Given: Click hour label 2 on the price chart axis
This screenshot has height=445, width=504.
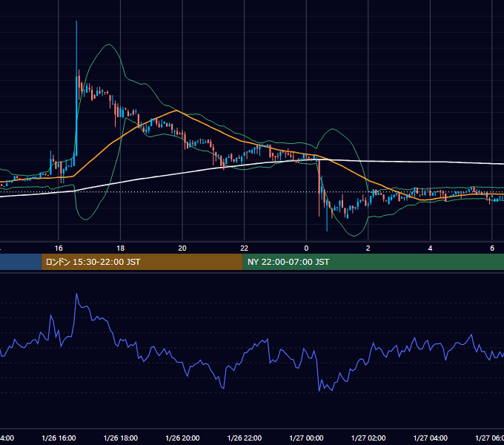Looking at the screenshot, I should pyautogui.click(x=368, y=248).
